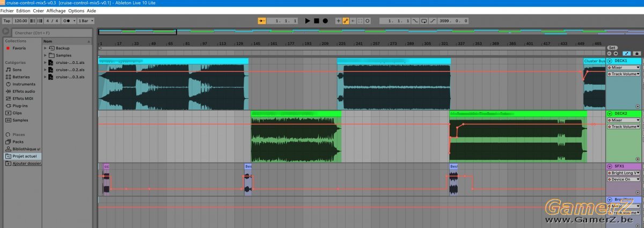644x228 pixels.
Task: Open DECK1 Track Volume chooser
Action: (624, 74)
